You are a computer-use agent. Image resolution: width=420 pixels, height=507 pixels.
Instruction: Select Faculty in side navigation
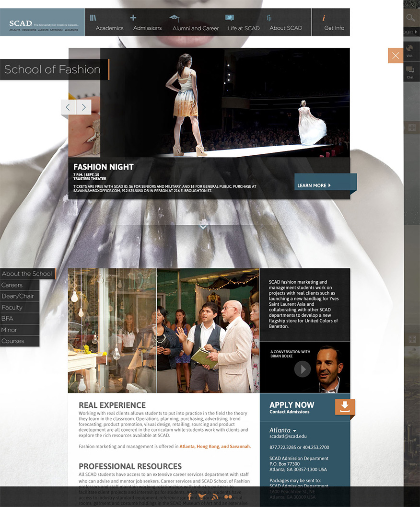[19, 308]
